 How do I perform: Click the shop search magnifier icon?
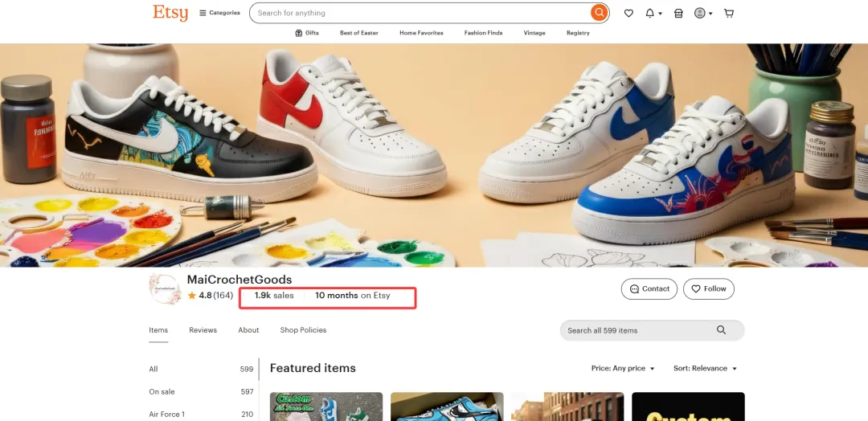click(x=721, y=330)
